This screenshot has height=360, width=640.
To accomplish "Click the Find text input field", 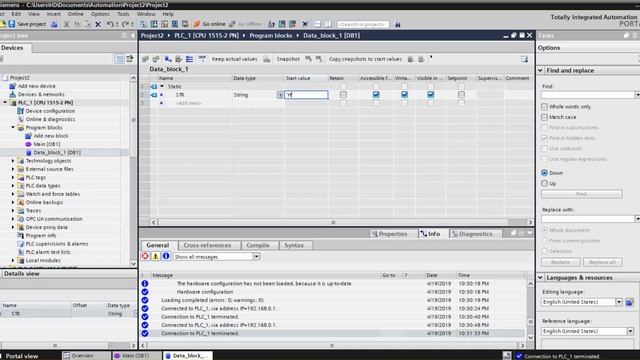I will (588, 95).
